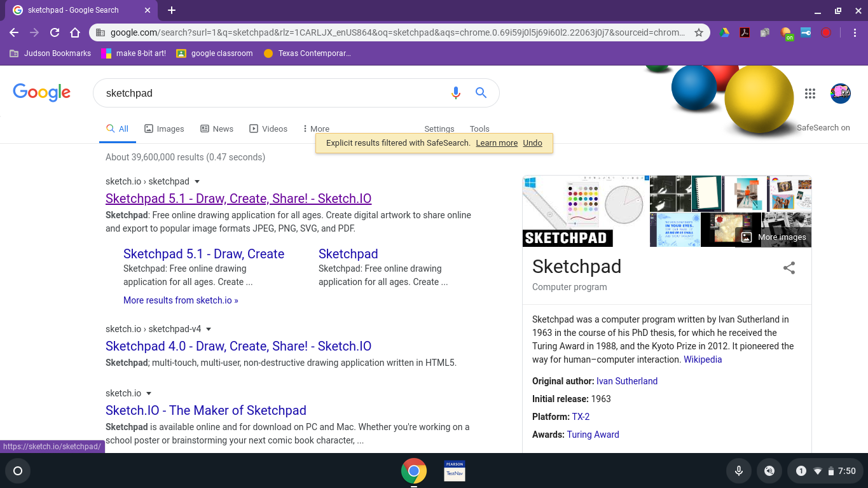Open the Sketchpad 5.1 - Draw, Create sitelink

[x=203, y=254]
